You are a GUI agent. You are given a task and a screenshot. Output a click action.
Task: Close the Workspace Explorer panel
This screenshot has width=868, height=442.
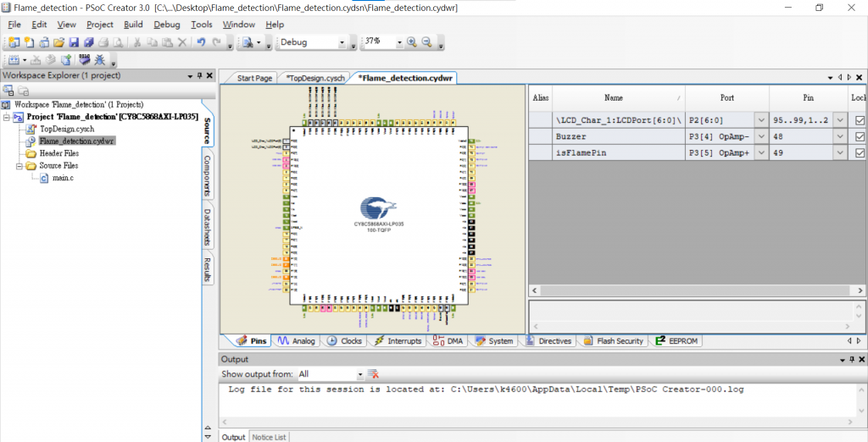210,75
